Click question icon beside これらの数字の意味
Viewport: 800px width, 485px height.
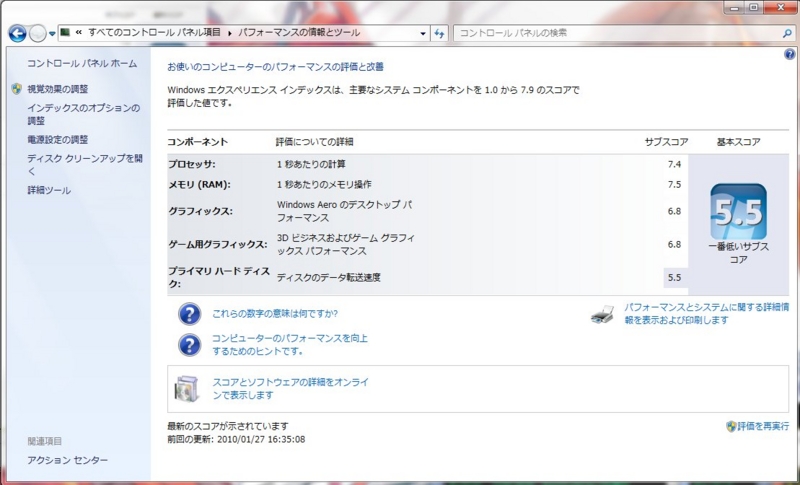pyautogui.click(x=189, y=314)
